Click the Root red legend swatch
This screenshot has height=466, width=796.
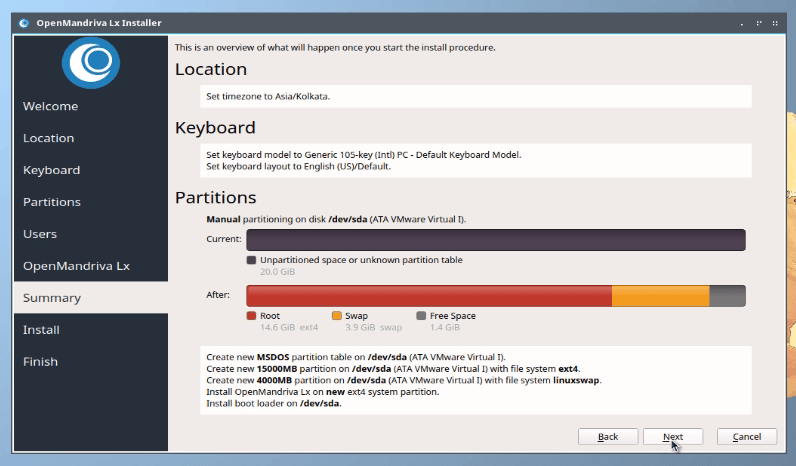[x=251, y=316]
